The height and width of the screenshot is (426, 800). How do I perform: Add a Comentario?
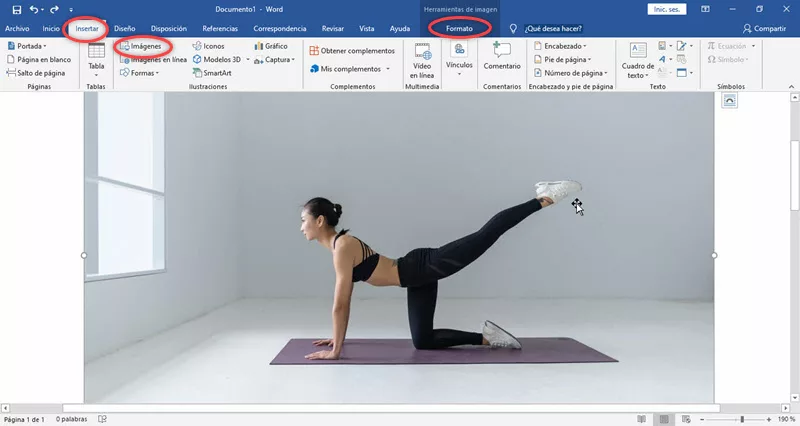pyautogui.click(x=502, y=56)
